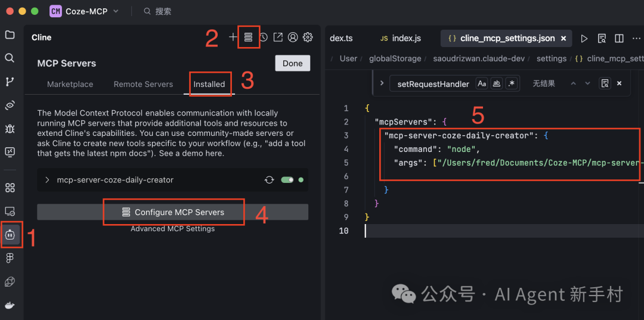
Task: Open the run configurations icon beside play
Action: [602, 39]
